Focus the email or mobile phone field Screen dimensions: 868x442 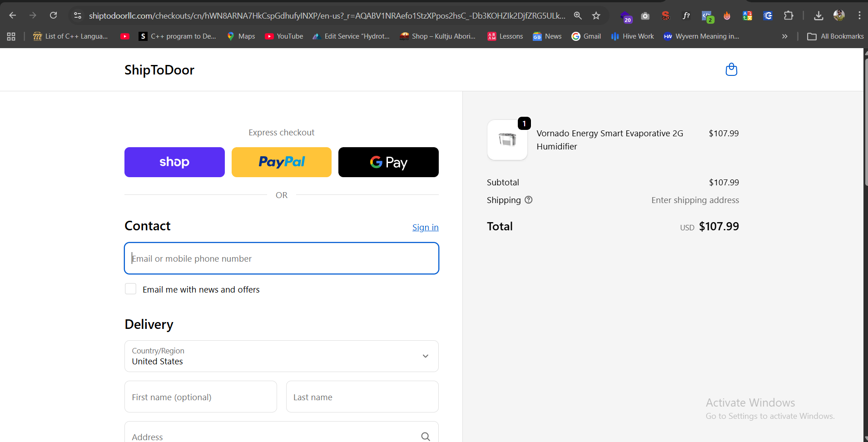click(x=282, y=258)
